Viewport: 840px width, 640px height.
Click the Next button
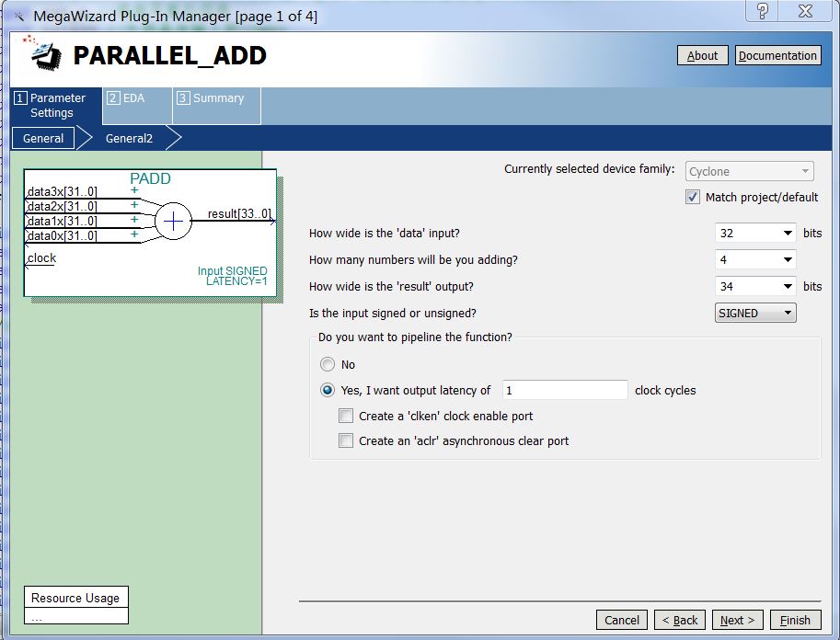tap(738, 620)
